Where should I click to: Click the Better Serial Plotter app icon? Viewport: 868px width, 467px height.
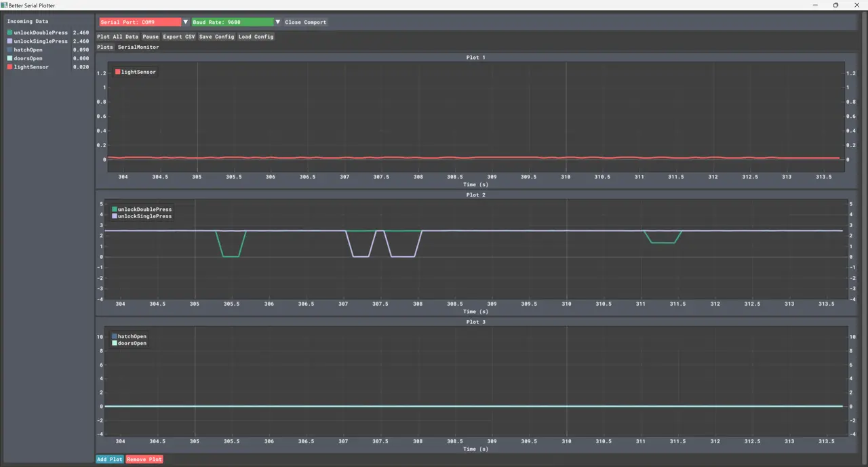pos(5,5)
